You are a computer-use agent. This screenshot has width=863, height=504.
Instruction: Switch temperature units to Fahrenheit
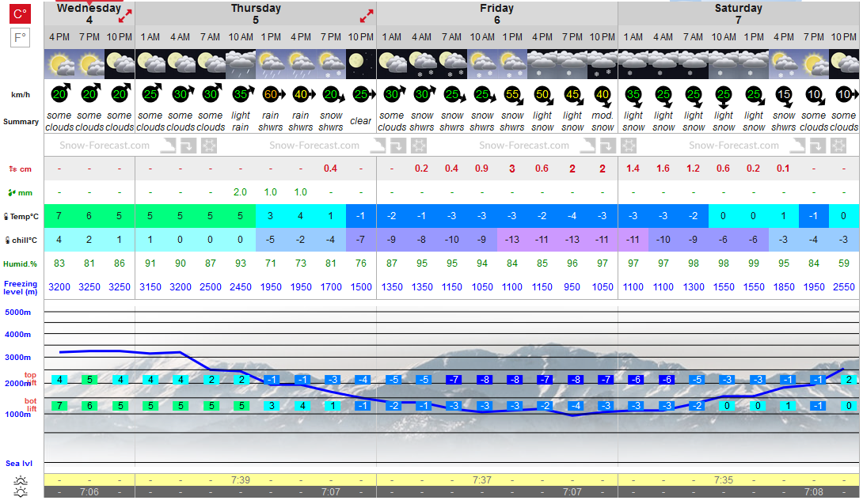coord(20,38)
